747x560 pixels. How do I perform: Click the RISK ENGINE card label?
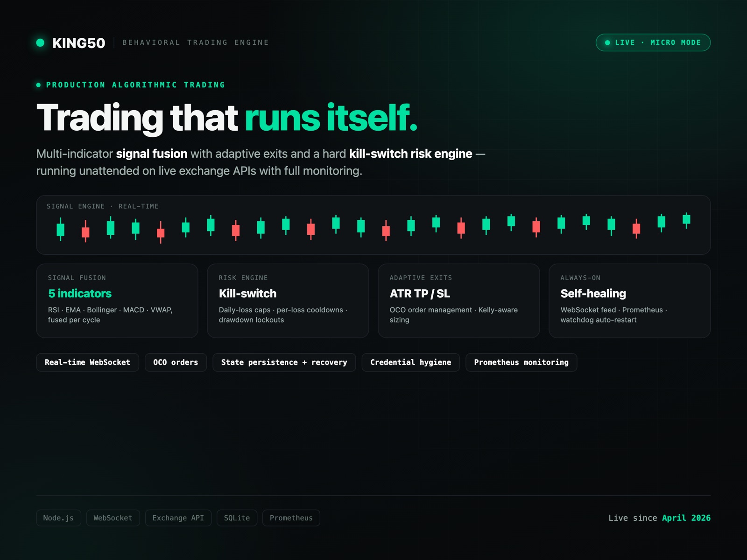tap(243, 278)
